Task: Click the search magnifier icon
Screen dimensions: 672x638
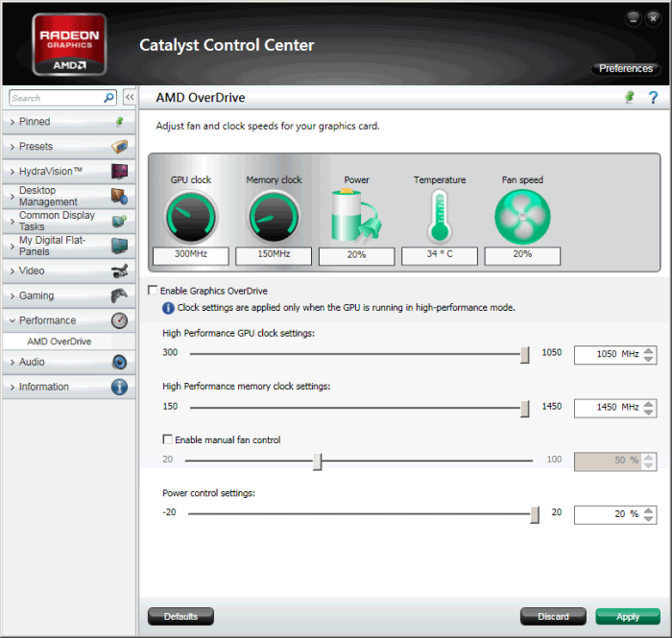Action: pos(108,98)
